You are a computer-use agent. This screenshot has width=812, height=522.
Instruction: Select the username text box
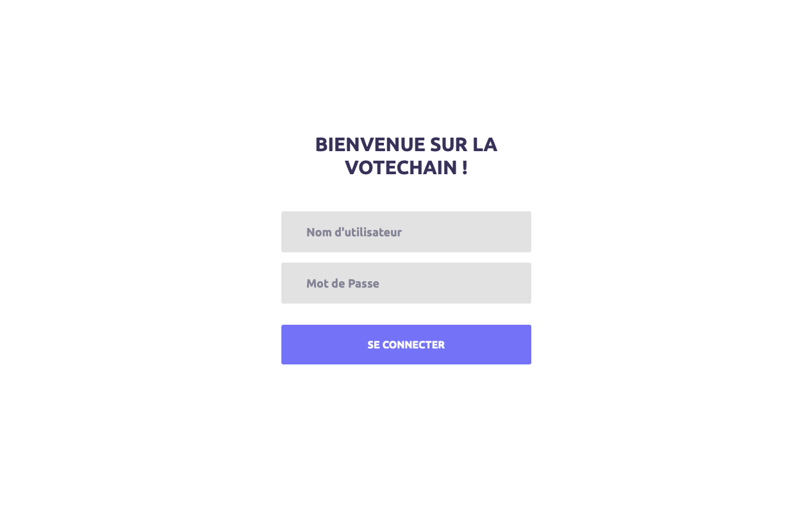pyautogui.click(x=406, y=232)
